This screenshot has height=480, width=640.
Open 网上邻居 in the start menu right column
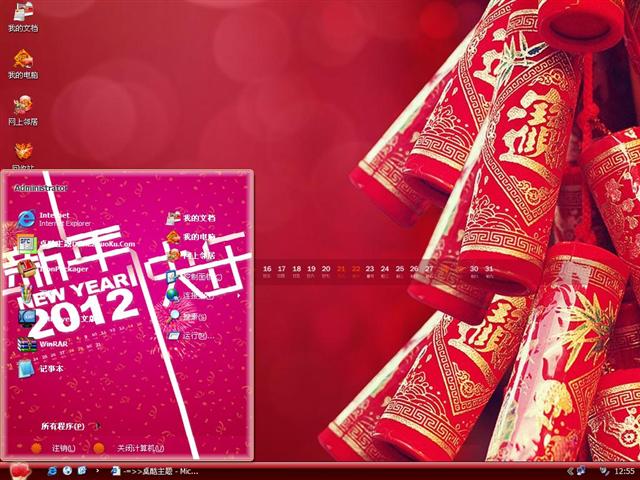191,256
